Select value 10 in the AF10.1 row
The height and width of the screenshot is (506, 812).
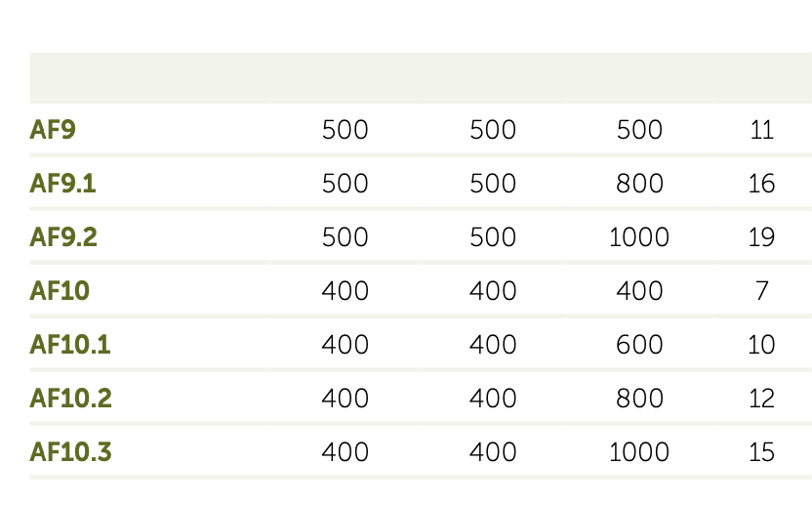tap(762, 345)
